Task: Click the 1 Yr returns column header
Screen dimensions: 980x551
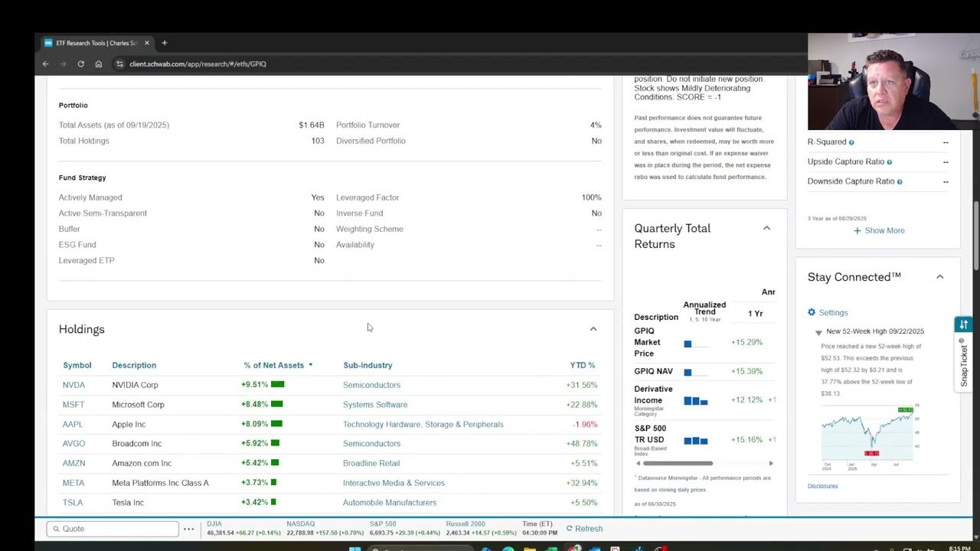Action: coord(755,314)
